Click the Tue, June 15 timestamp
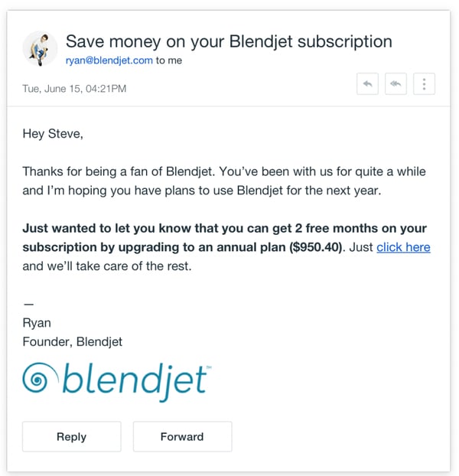This screenshot has width=459, height=476. [x=74, y=89]
